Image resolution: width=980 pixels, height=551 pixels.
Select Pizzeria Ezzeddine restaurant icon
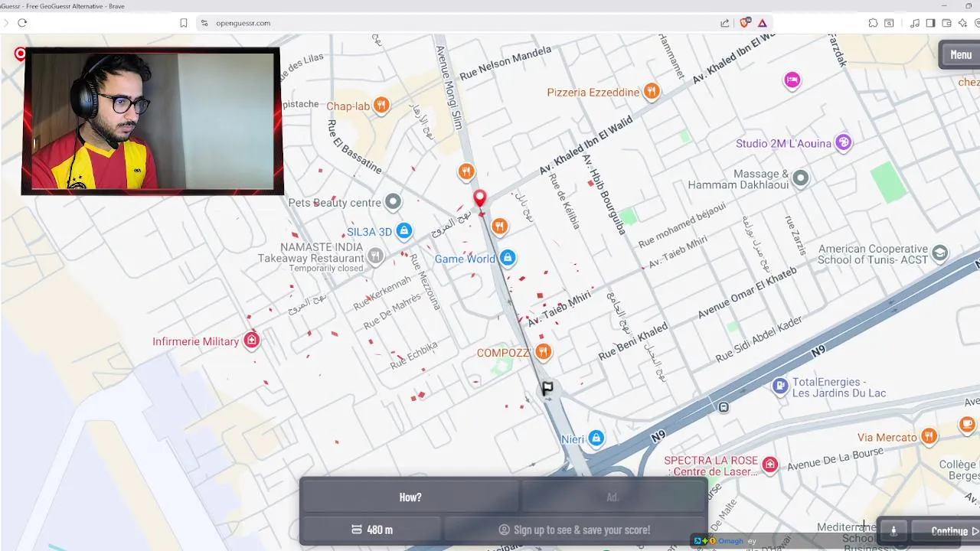click(x=652, y=92)
